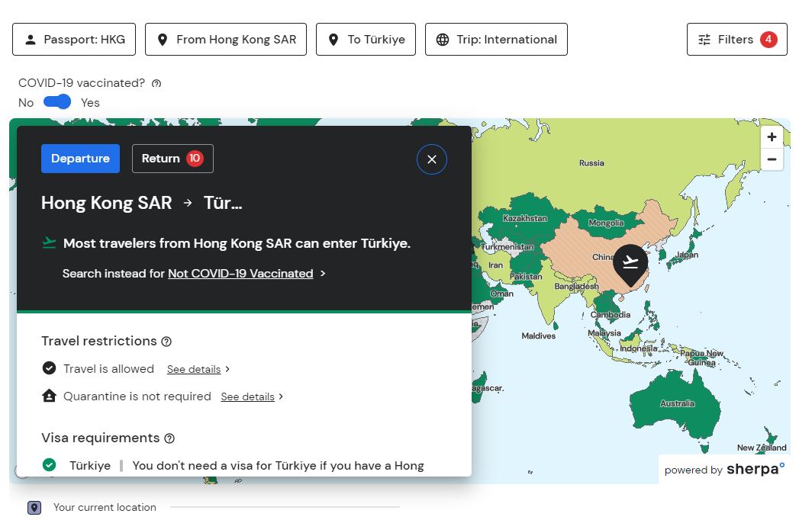
Task: Click Australia on the map
Action: [x=677, y=403]
